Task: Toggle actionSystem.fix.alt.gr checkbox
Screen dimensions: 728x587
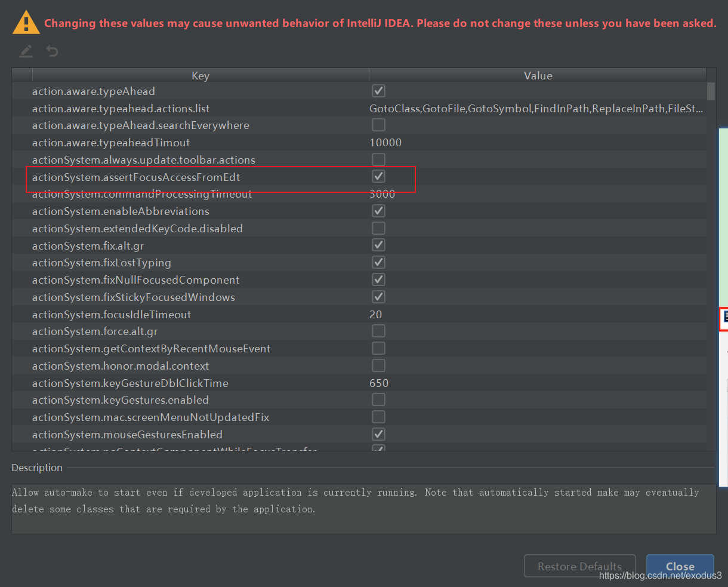Action: [x=378, y=245]
